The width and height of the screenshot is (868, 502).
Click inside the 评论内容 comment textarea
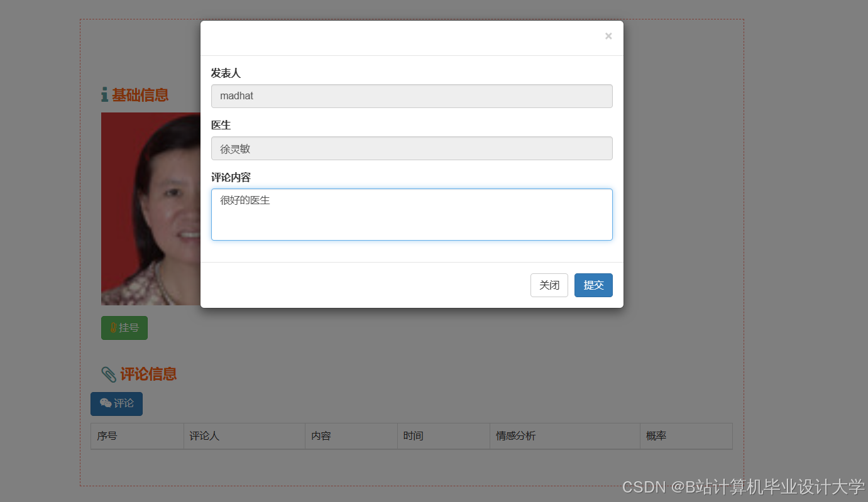coord(412,214)
